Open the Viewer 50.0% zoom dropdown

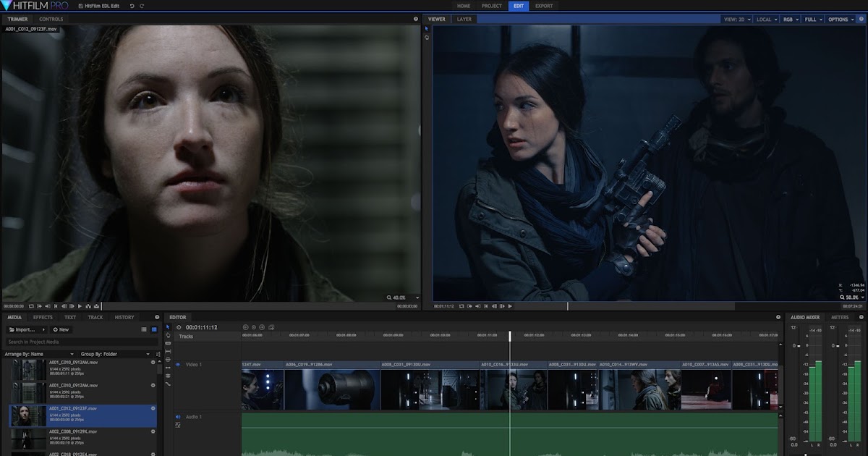pos(853,297)
